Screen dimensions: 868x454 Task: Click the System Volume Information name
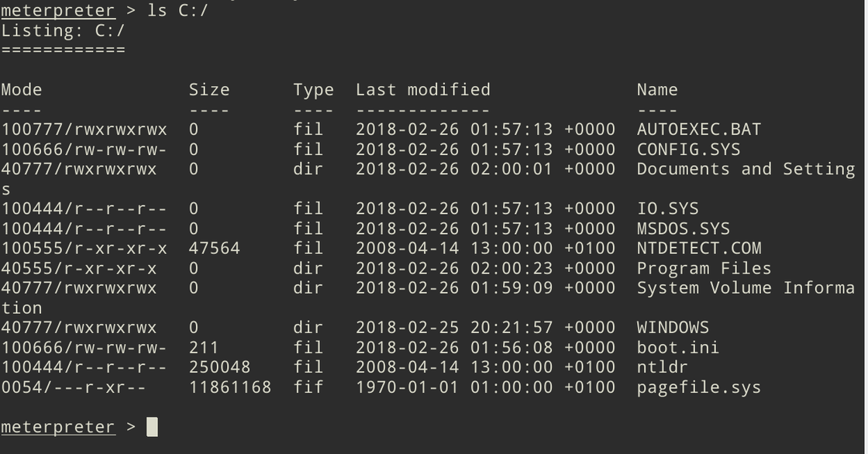pyautogui.click(x=745, y=288)
